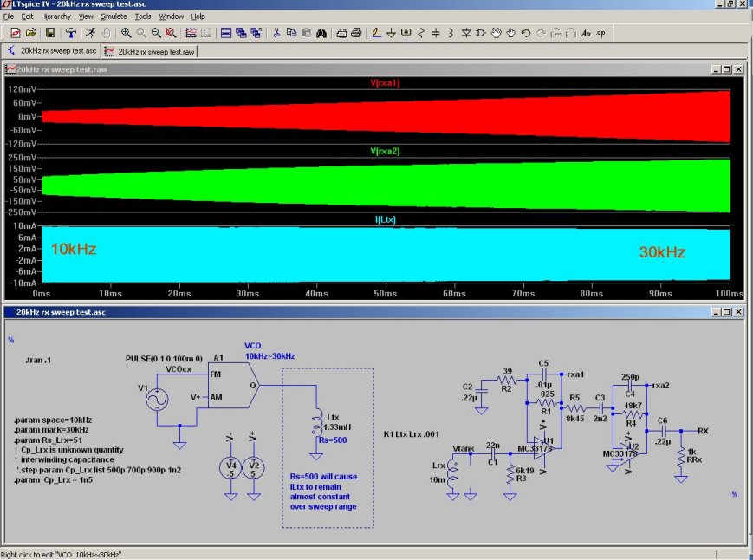This screenshot has height=560, width=753.
Task: Open the Hierarchy menu
Action: (x=55, y=16)
